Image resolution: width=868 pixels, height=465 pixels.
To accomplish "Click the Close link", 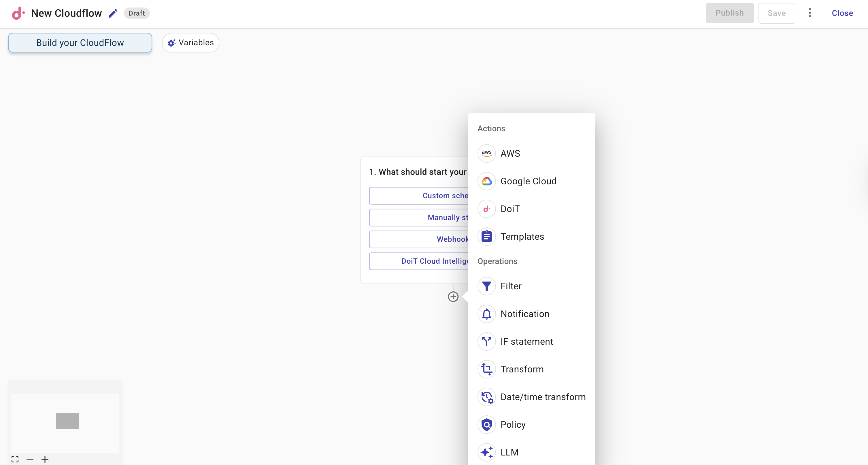I will pos(842,13).
